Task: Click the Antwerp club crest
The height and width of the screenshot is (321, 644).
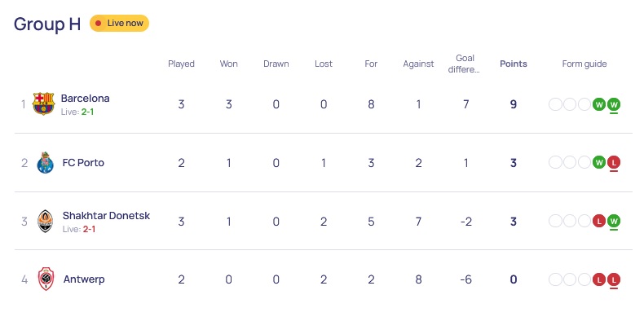Action: [46, 279]
